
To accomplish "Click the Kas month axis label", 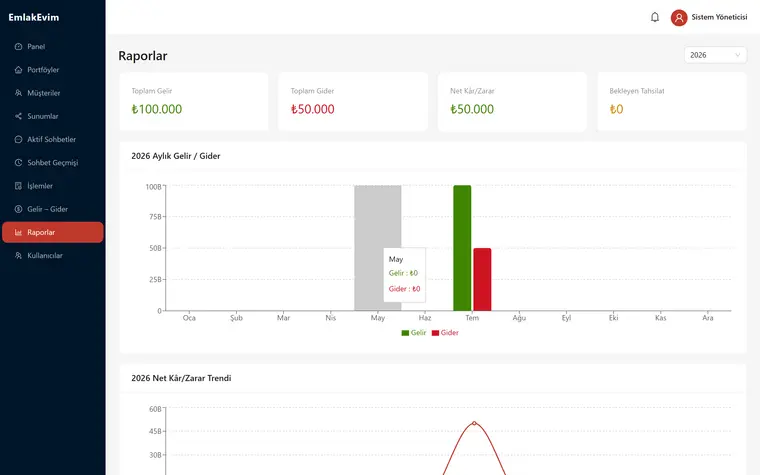I will click(x=661, y=318).
